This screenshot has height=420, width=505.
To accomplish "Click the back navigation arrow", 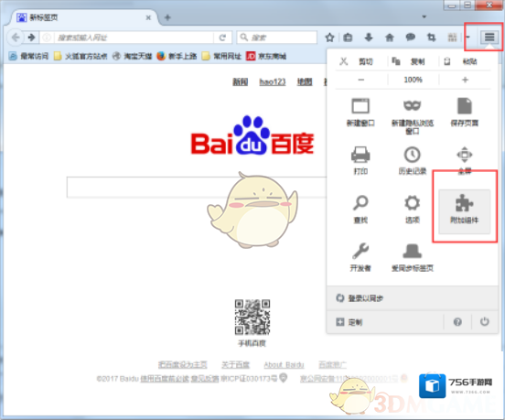I will pyautogui.click(x=16, y=38).
